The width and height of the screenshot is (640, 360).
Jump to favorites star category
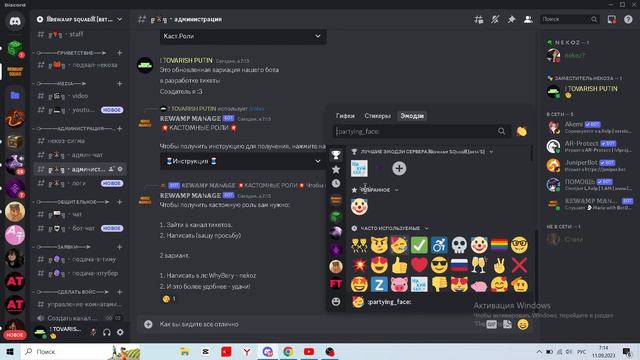click(336, 169)
